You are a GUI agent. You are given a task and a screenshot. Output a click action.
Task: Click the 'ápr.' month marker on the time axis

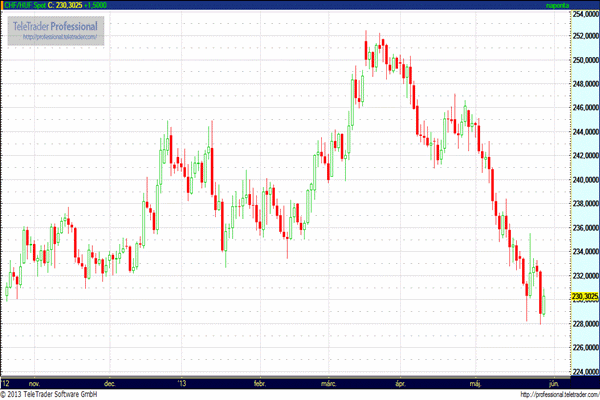401,383
